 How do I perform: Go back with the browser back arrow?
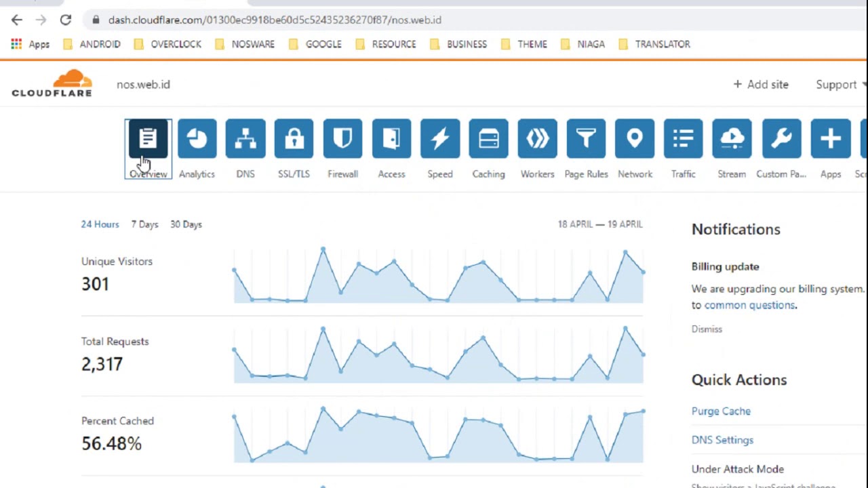pos(17,20)
